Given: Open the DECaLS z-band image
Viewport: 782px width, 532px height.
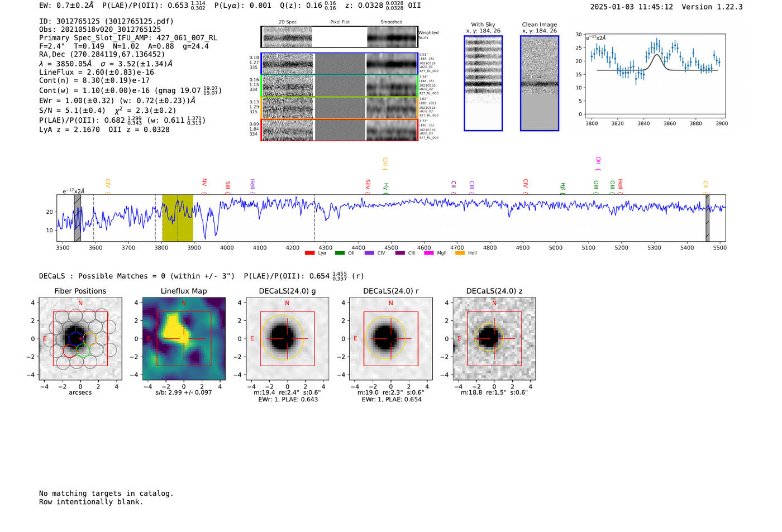Looking at the screenshot, I should pos(494,338).
